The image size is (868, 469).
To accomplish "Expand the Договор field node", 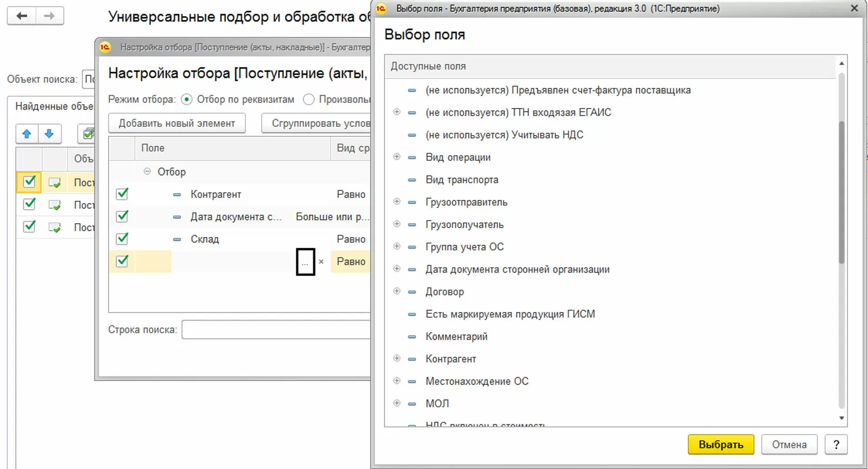I will pos(397,291).
